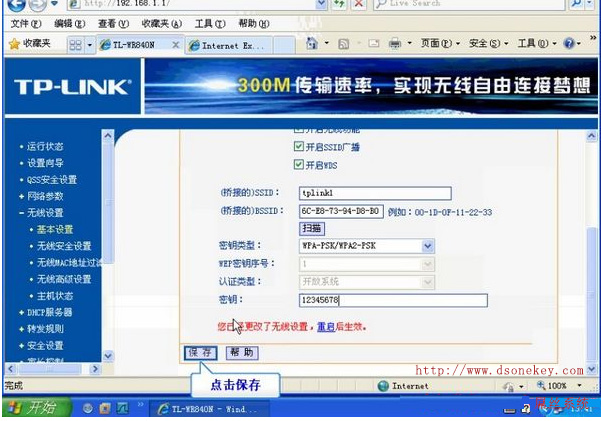601x421 pixels.
Task: Click the third Quick Launch icon on taskbar
Action: tap(123, 408)
